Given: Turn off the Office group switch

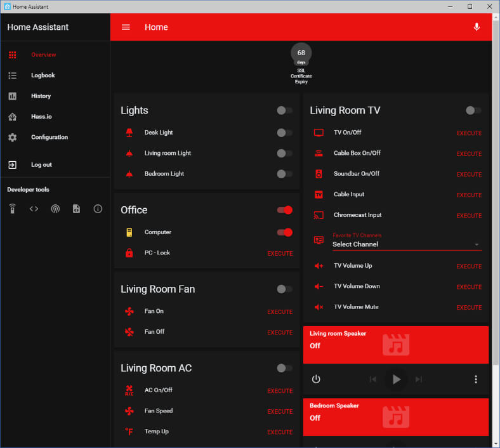Looking at the screenshot, I should pos(284,210).
